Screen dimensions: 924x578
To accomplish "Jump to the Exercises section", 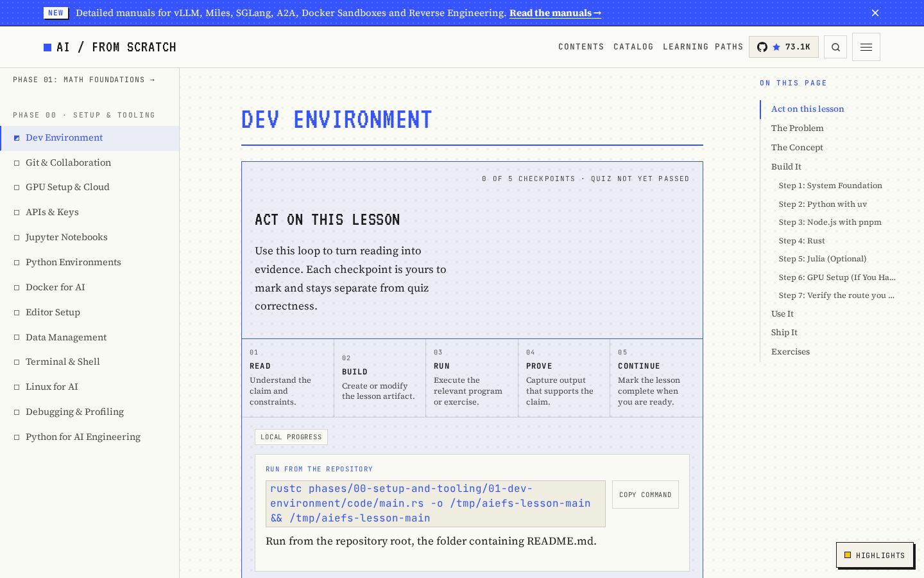I will 791,352.
